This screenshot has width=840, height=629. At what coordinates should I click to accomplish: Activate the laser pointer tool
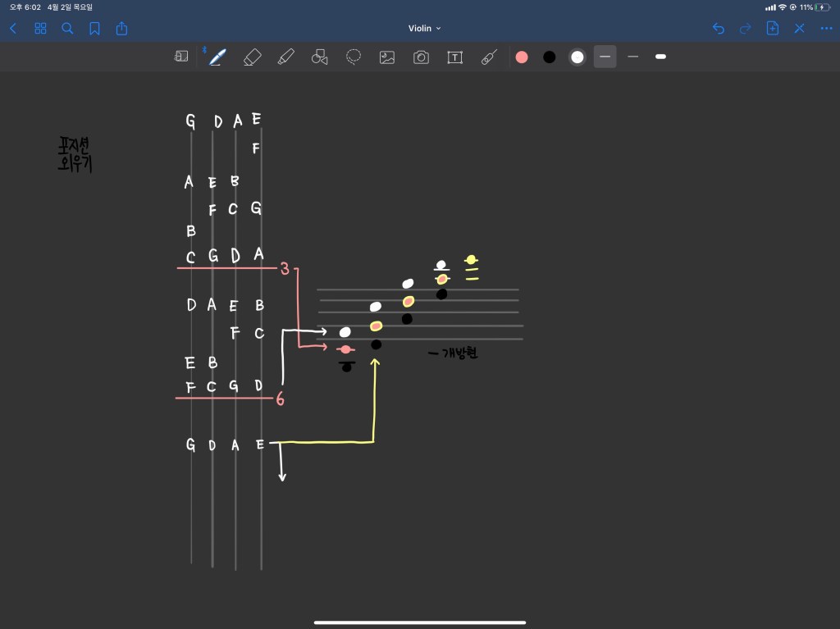[x=489, y=57]
